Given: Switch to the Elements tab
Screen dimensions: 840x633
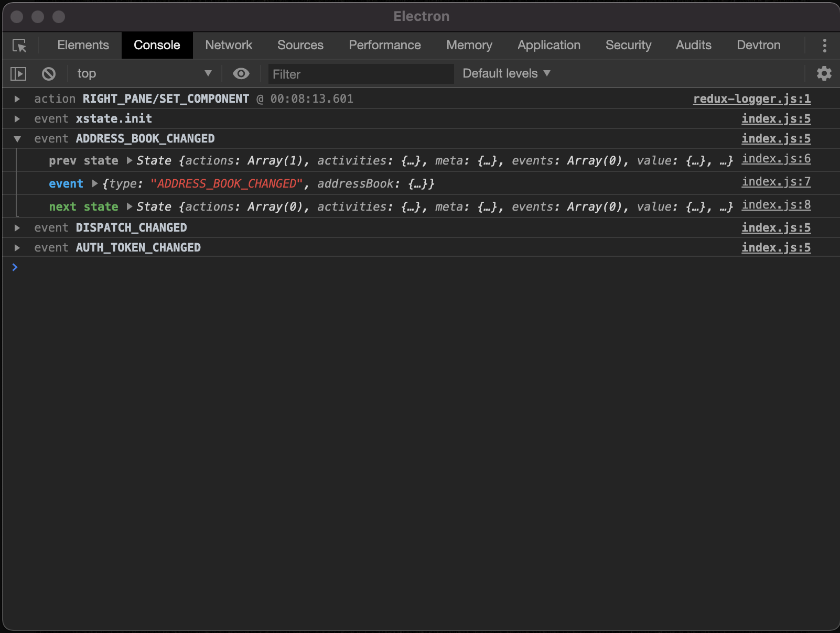Looking at the screenshot, I should point(83,45).
